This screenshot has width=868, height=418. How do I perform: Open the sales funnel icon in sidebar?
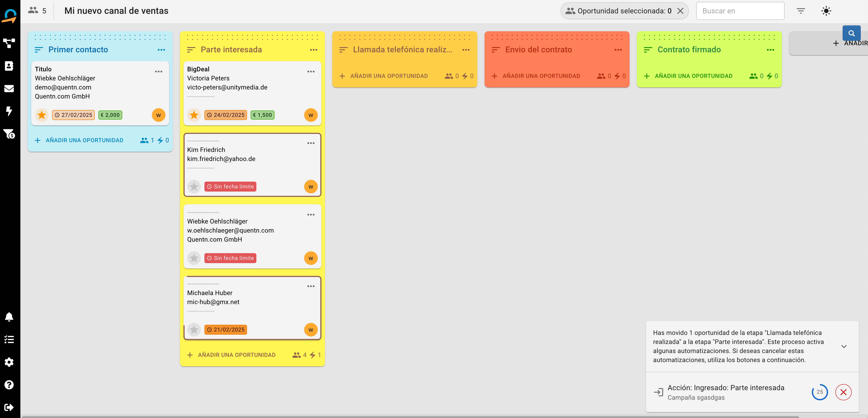click(9, 134)
